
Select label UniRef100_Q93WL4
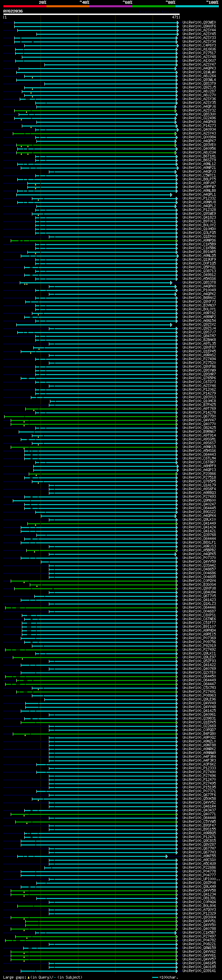[199, 80]
